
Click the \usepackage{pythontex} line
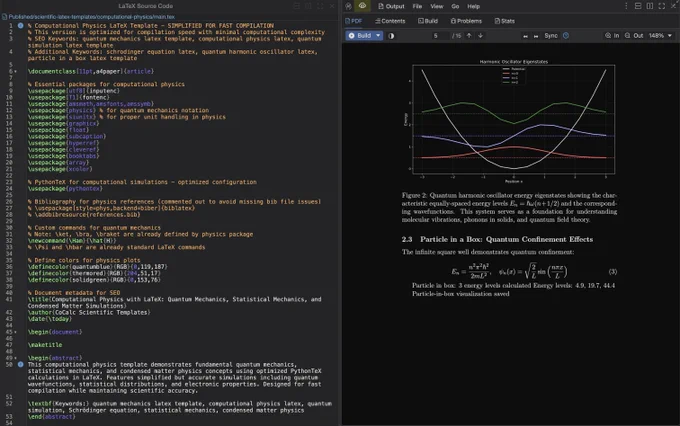[65, 189]
